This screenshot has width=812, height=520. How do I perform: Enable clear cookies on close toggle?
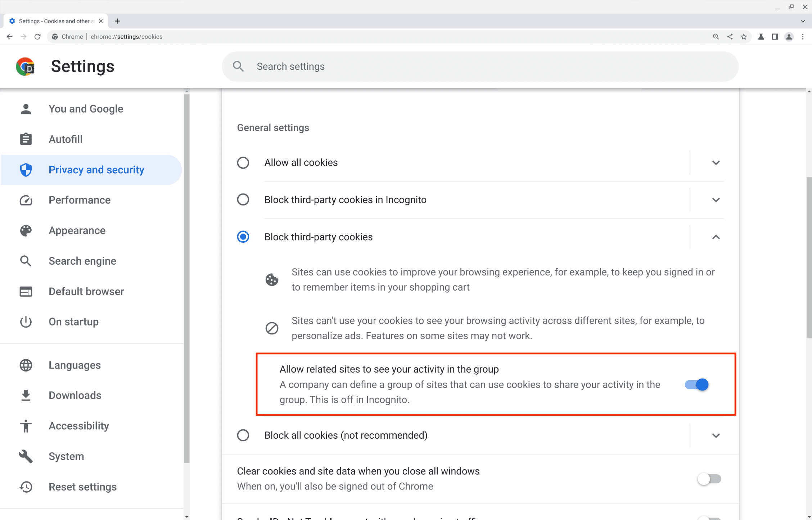(x=709, y=479)
